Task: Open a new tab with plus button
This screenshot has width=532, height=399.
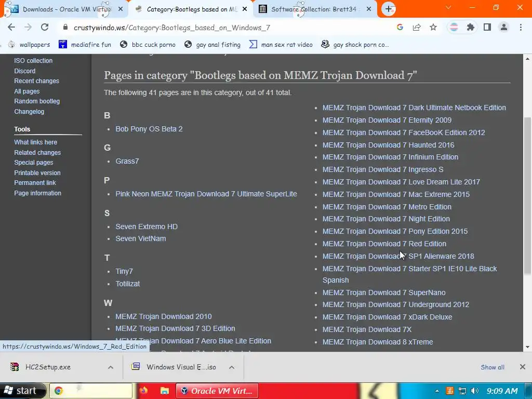Action: 389,9
